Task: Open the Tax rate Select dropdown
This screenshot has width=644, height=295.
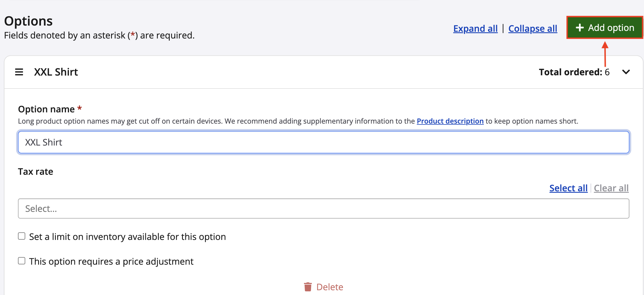Action: click(x=323, y=208)
